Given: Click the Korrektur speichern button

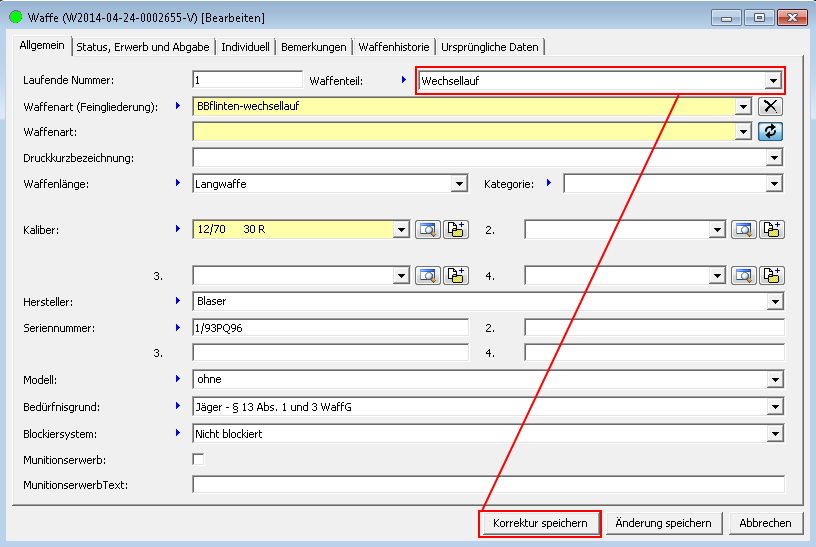Looking at the screenshot, I should 540,523.
